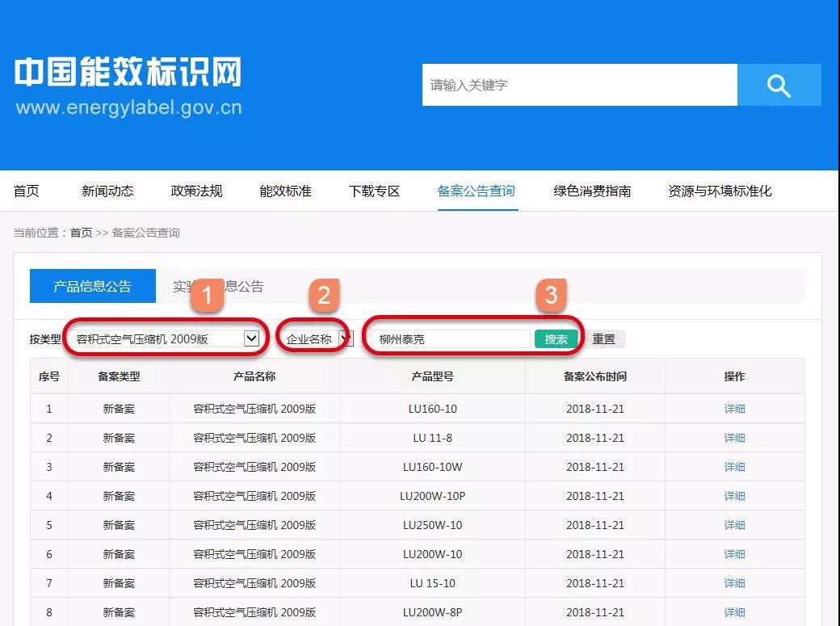Navigate to 新闻动态 in the navigation bar
840x626 pixels.
[106, 191]
